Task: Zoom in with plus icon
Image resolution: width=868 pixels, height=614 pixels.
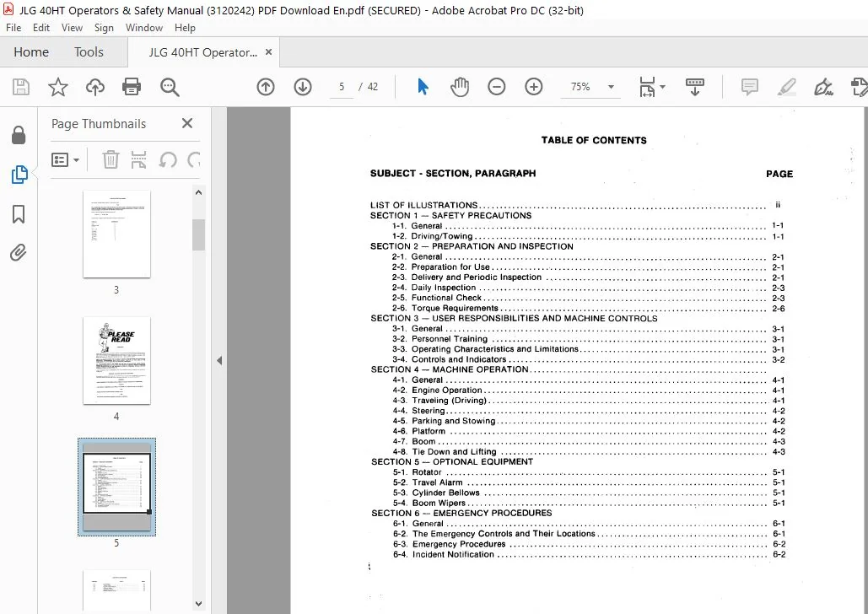Action: coord(534,87)
